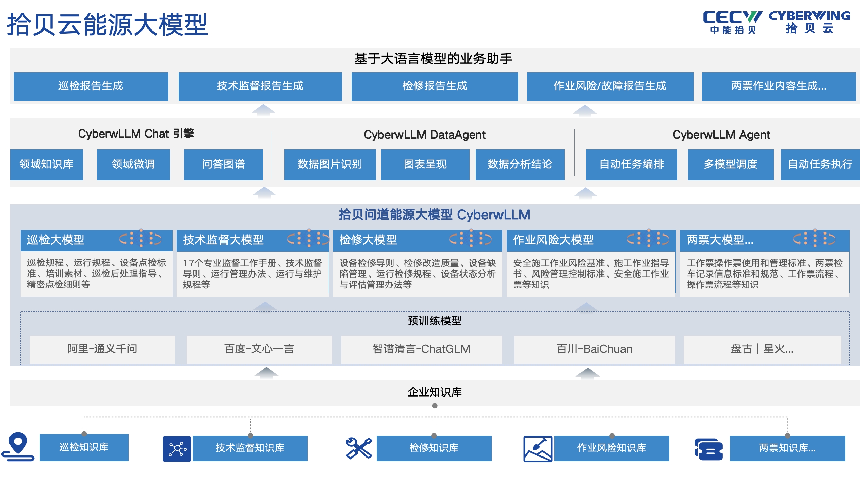Click neural network icon in 检修大模型 header
The height and width of the screenshot is (488, 868).
(471, 239)
